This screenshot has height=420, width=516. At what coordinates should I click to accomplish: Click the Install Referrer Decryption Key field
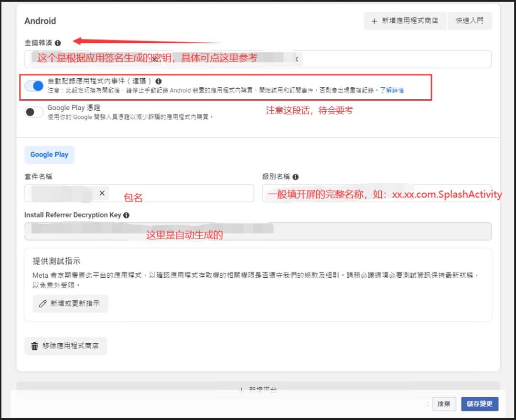tap(258, 231)
